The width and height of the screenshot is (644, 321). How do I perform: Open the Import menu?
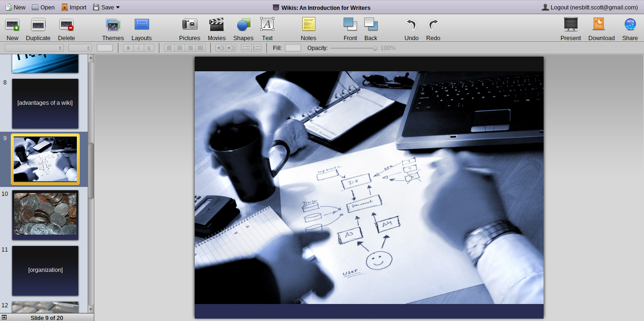click(x=74, y=7)
